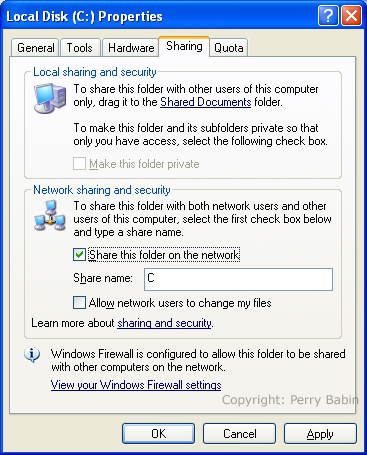Confirm changes with the OK button
This screenshot has height=455, width=367.
(158, 434)
